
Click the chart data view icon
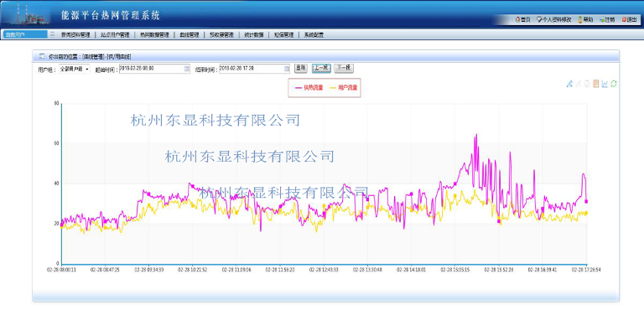pyautogui.click(x=596, y=84)
